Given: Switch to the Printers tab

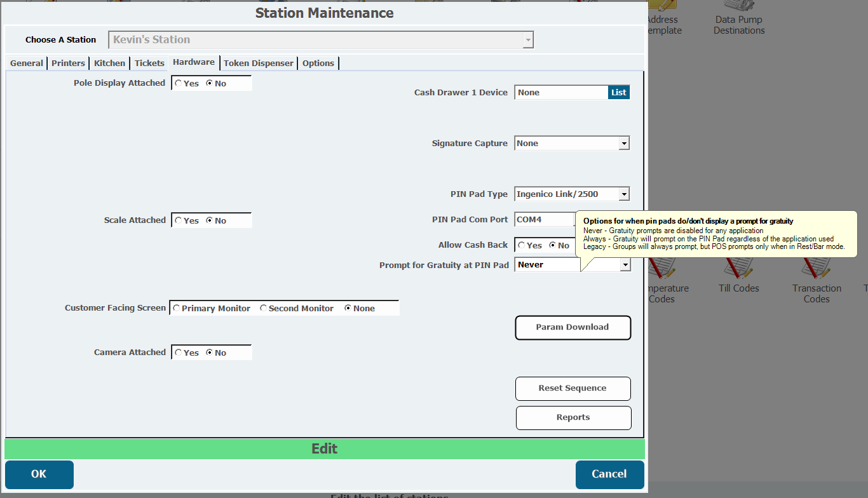Looking at the screenshot, I should point(68,63).
